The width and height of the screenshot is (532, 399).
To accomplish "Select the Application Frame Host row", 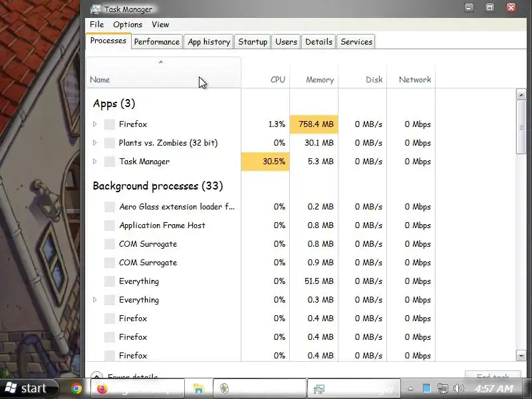I will (261, 225).
